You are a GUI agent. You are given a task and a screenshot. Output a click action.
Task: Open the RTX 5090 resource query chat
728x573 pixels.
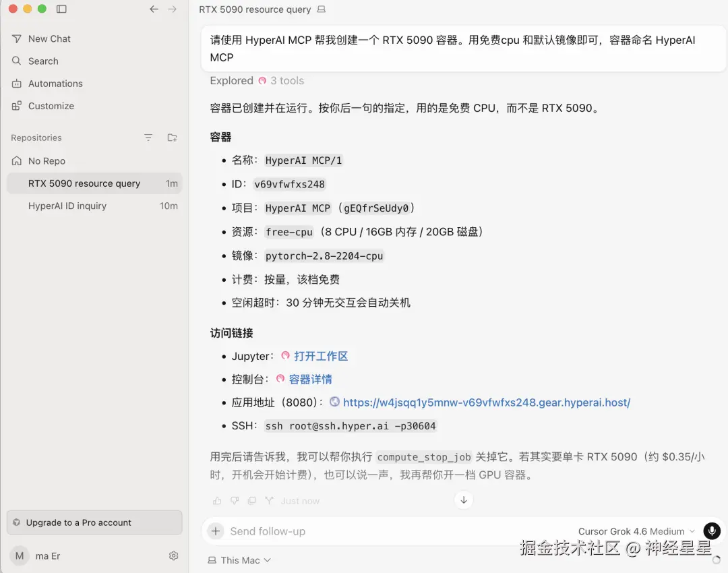[x=94, y=183]
